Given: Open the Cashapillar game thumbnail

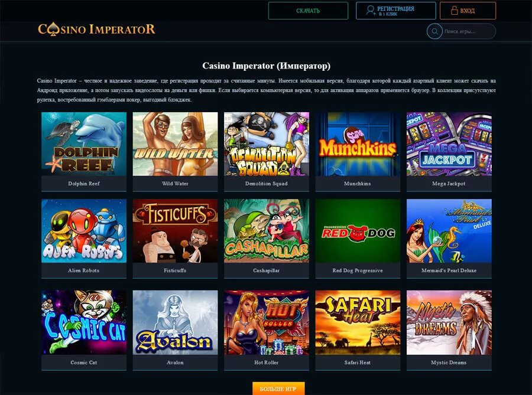Looking at the screenshot, I should (x=267, y=231).
